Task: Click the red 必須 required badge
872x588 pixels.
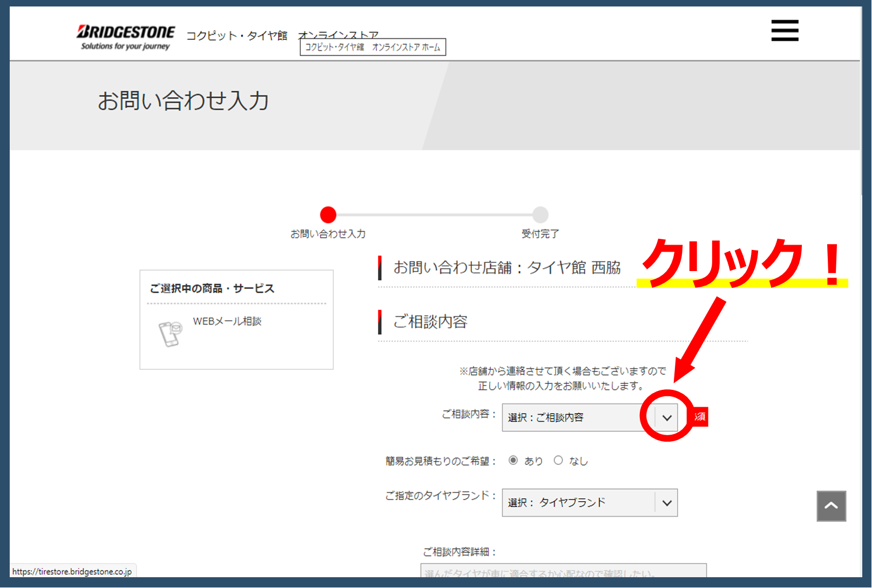Action: pos(700,417)
